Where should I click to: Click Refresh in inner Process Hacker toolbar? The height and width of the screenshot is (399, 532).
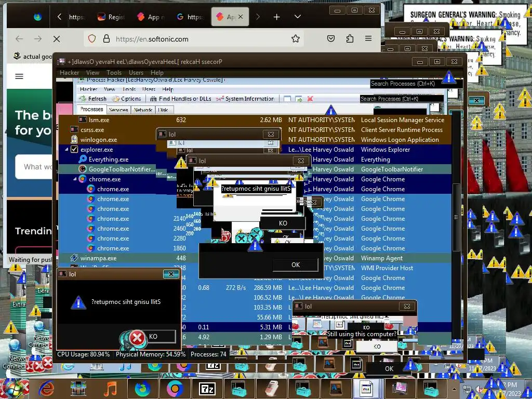coord(93,99)
